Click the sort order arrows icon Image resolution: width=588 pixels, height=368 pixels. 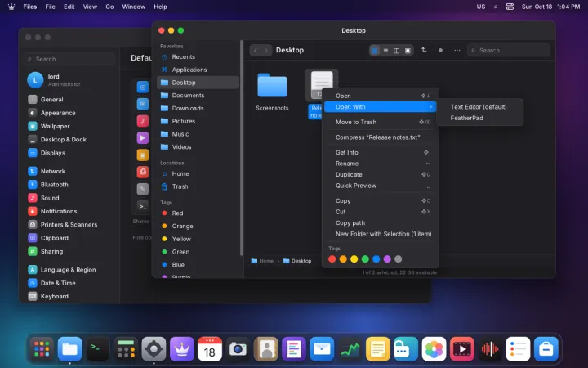tap(424, 50)
